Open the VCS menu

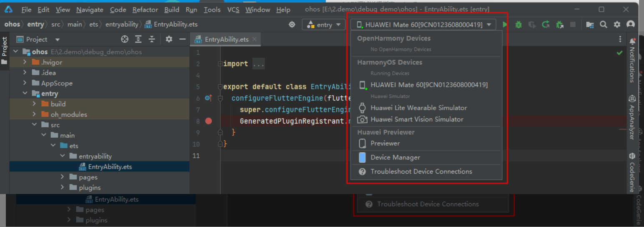(x=233, y=9)
